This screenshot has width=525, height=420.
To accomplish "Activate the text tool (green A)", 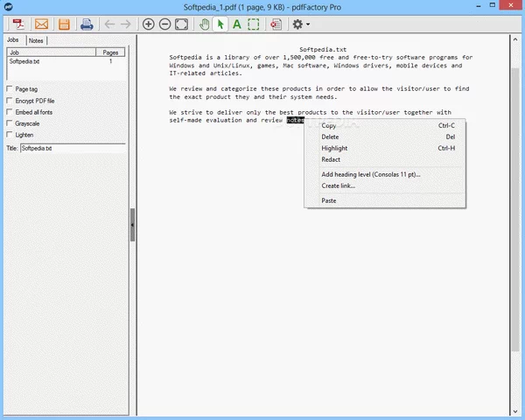I will click(236, 24).
